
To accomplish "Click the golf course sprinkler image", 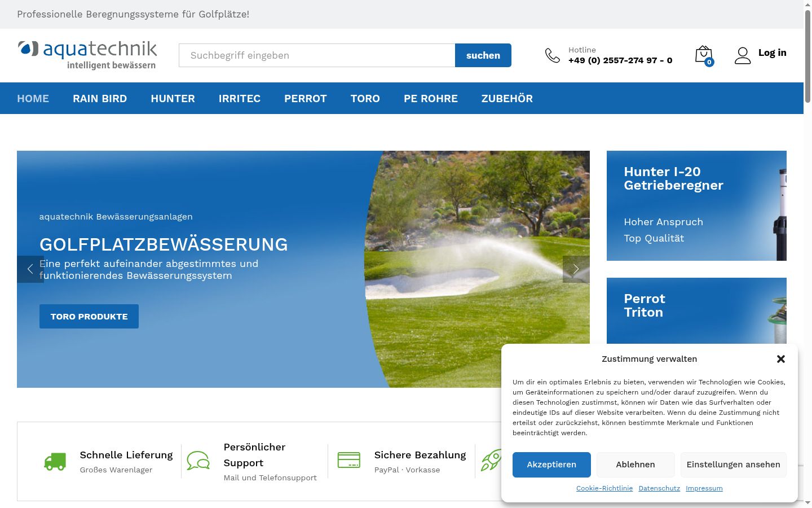I will tap(477, 269).
